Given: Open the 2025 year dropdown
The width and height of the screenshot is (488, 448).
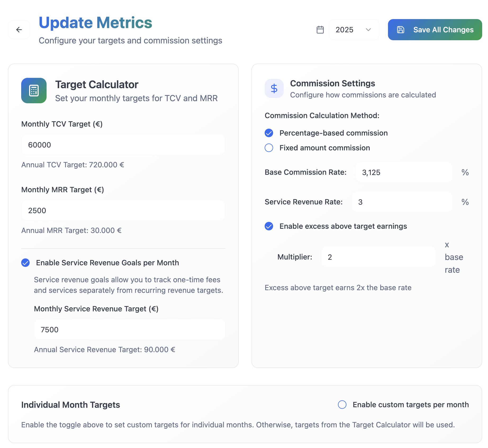Looking at the screenshot, I should tap(354, 29).
